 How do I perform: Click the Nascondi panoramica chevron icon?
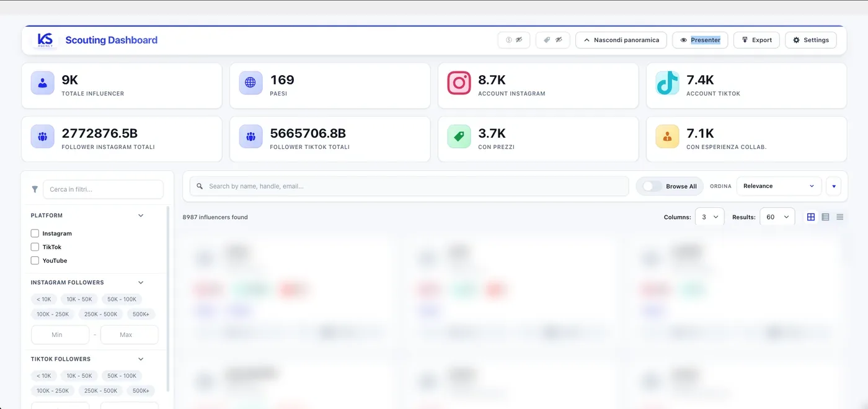(x=587, y=40)
